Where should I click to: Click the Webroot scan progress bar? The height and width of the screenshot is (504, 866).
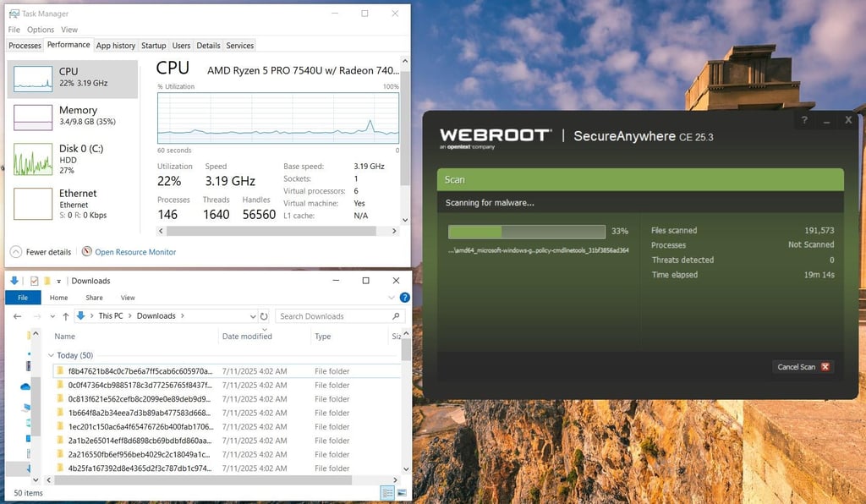(526, 232)
